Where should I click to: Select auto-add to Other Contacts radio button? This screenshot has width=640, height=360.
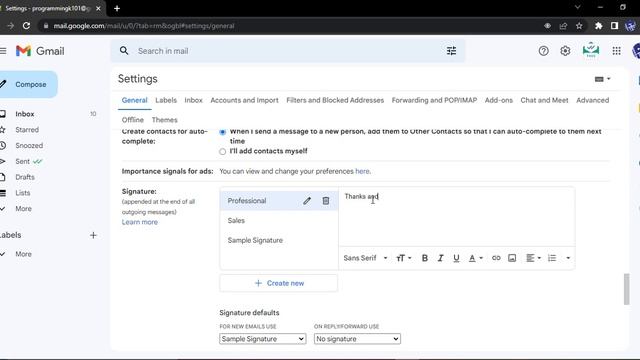[222, 132]
